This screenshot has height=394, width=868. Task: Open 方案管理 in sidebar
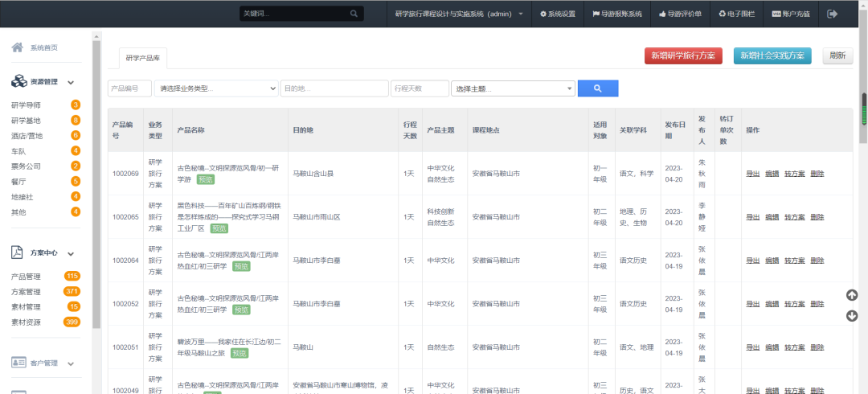click(26, 292)
